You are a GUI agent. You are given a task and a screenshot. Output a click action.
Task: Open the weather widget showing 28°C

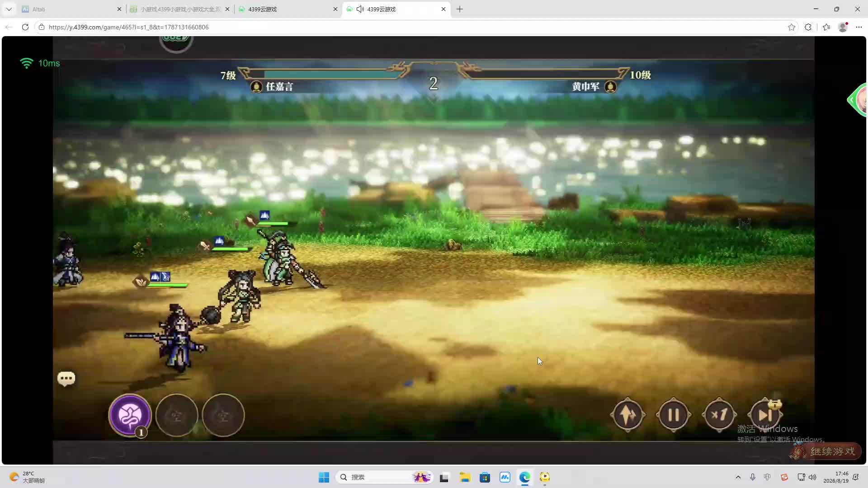[x=27, y=477]
